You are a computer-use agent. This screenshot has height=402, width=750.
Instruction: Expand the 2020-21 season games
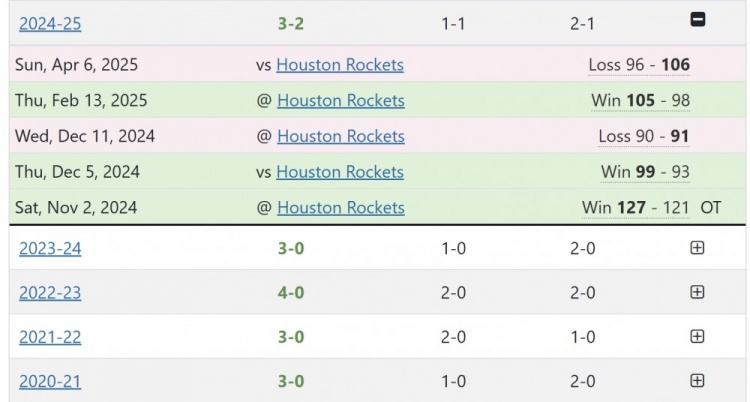click(x=697, y=381)
